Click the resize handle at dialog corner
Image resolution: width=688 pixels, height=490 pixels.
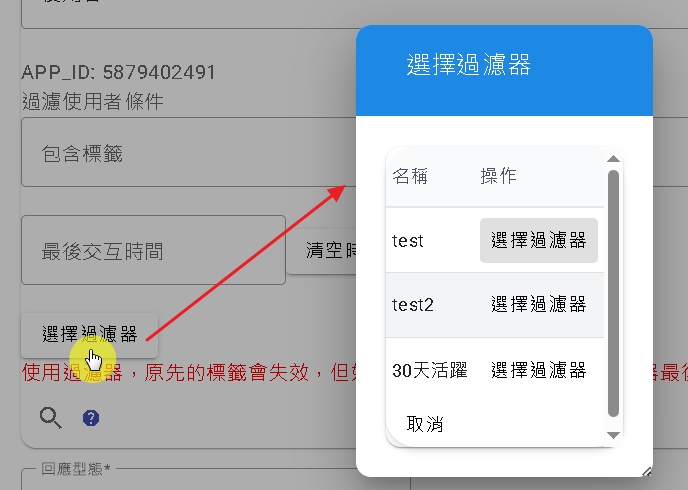point(646,470)
